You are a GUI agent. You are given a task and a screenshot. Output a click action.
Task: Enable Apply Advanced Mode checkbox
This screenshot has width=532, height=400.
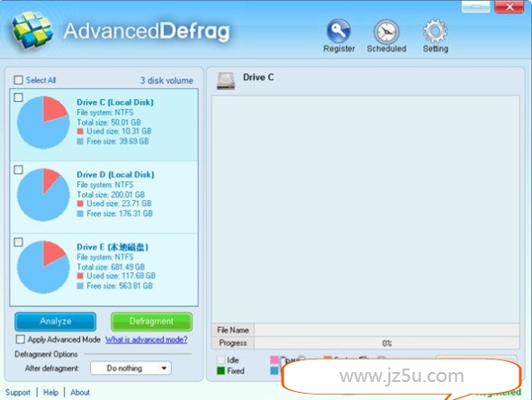point(21,340)
